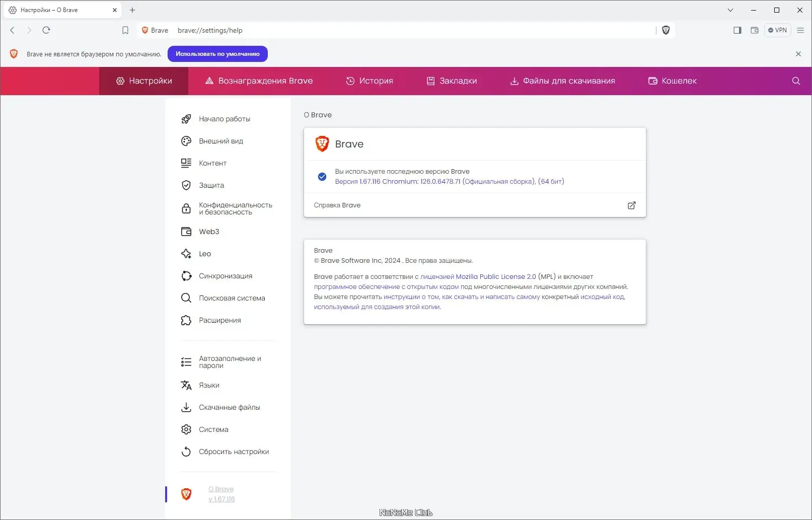The image size is (812, 520).
Task: Click the puzzle icon for Расширения
Action: point(186,320)
